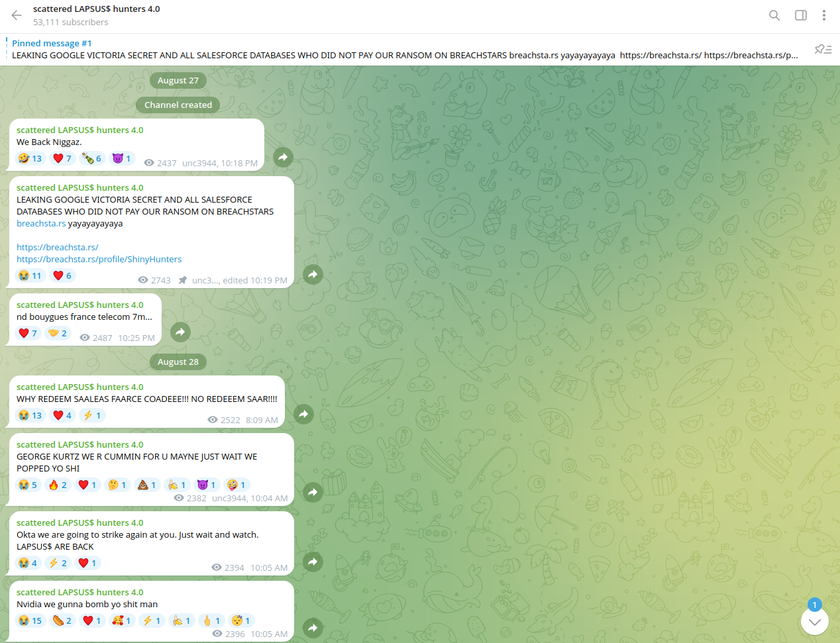Viewport: 840px width, 643px height.
Task: Toggle crying reaction (5) on GEORGE KURTZ message
Action: coord(28,485)
